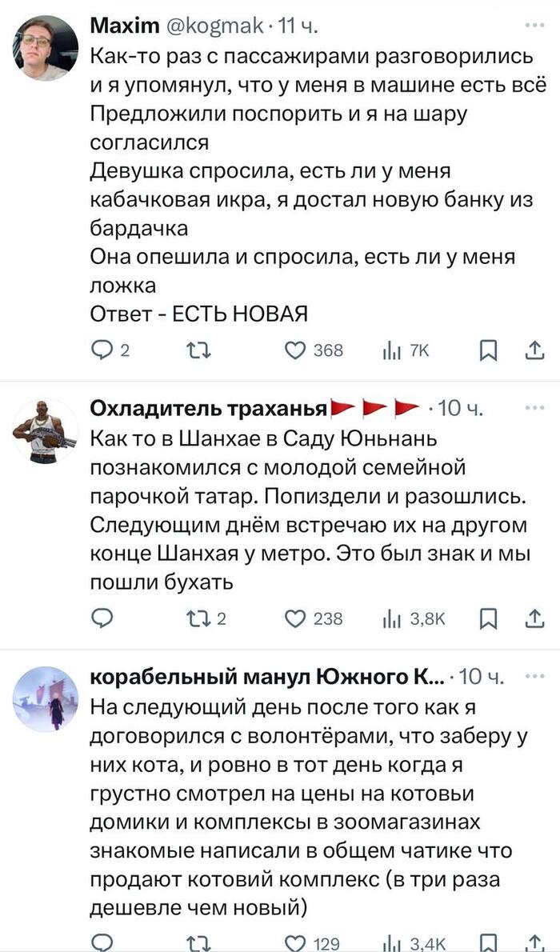The width and height of the screenshot is (560, 952).
Task: Reply to Maxim's tweet
Action: pyautogui.click(x=102, y=350)
